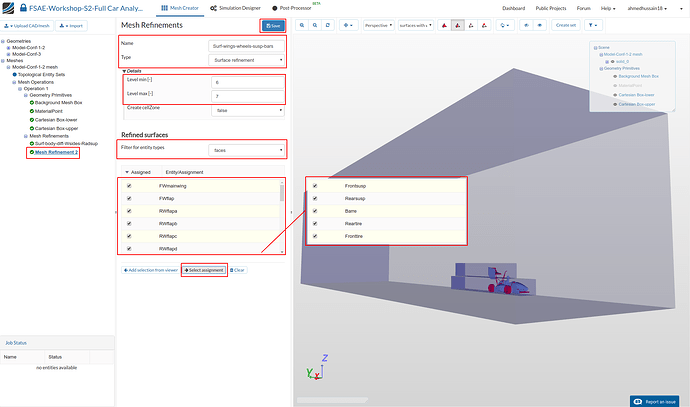
Task: Click Add selection from viewer button
Action: pos(150,270)
